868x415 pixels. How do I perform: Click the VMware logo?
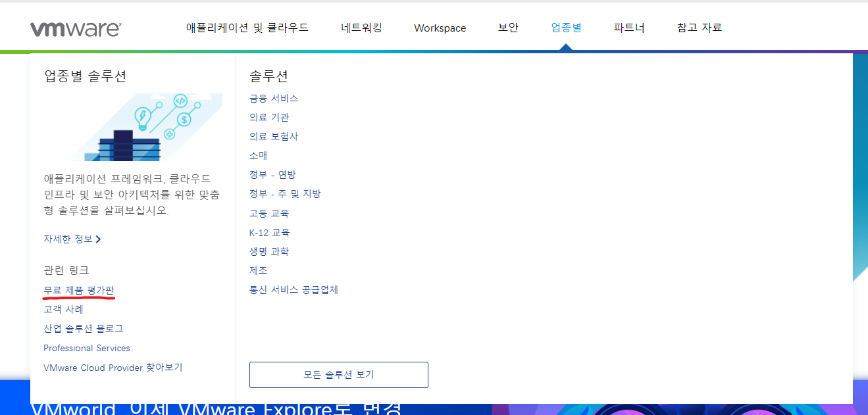coord(76,28)
